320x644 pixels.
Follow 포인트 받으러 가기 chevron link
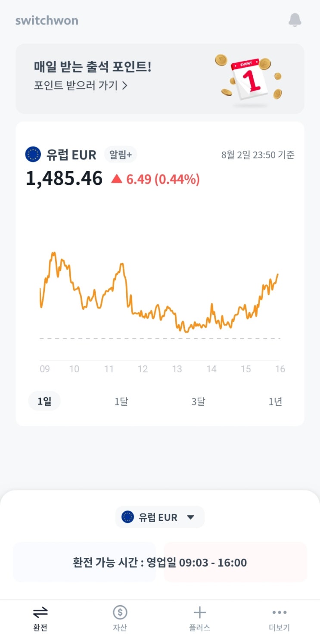81,85
